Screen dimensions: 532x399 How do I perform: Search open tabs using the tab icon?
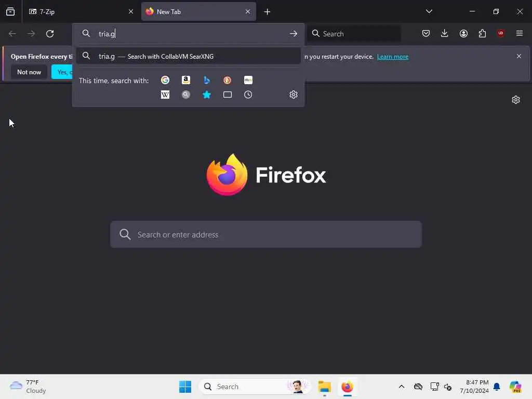[228, 95]
